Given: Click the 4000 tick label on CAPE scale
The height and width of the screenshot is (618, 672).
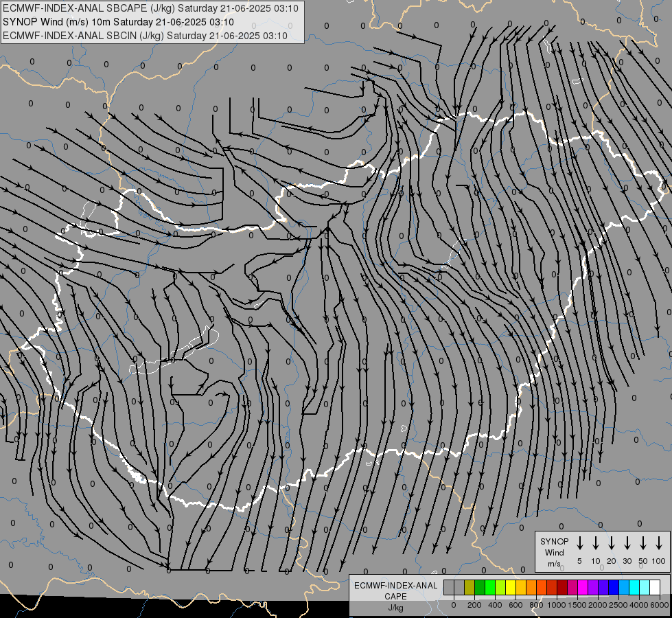Looking at the screenshot, I should [639, 605].
